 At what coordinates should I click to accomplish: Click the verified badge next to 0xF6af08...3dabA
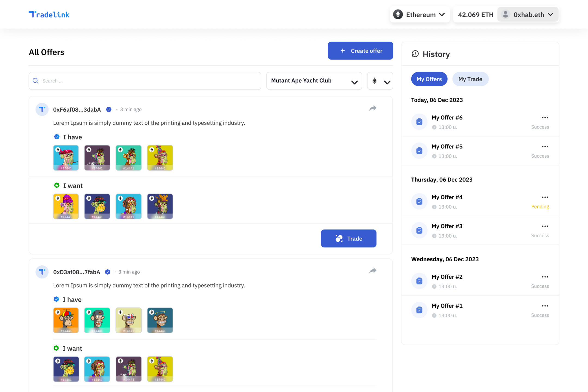click(109, 109)
